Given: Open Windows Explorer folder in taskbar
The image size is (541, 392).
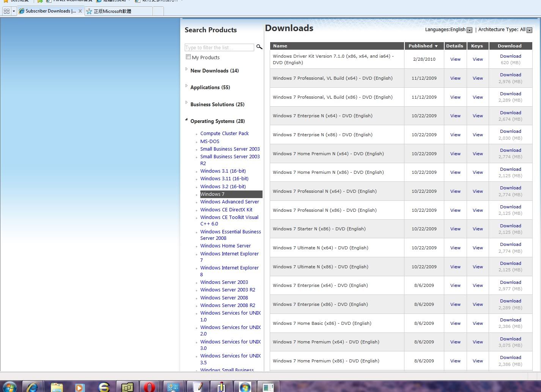Looking at the screenshot, I should [57, 387].
